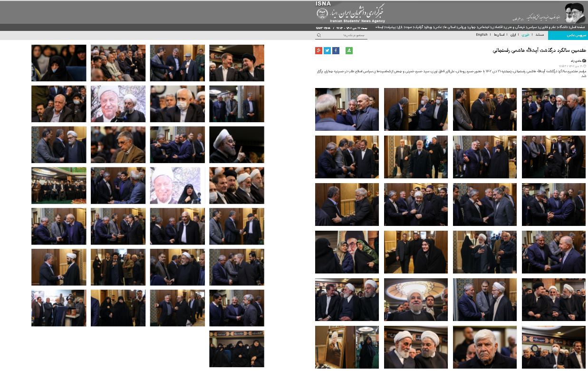The width and height of the screenshot is (588, 371).
Task: Click the magnifier search icon
Action: coord(319,35)
